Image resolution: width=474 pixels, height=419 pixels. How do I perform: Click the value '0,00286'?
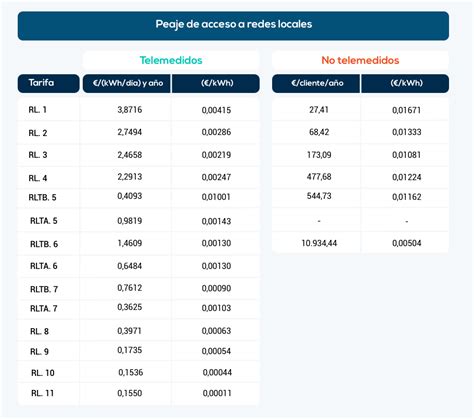[216, 132]
